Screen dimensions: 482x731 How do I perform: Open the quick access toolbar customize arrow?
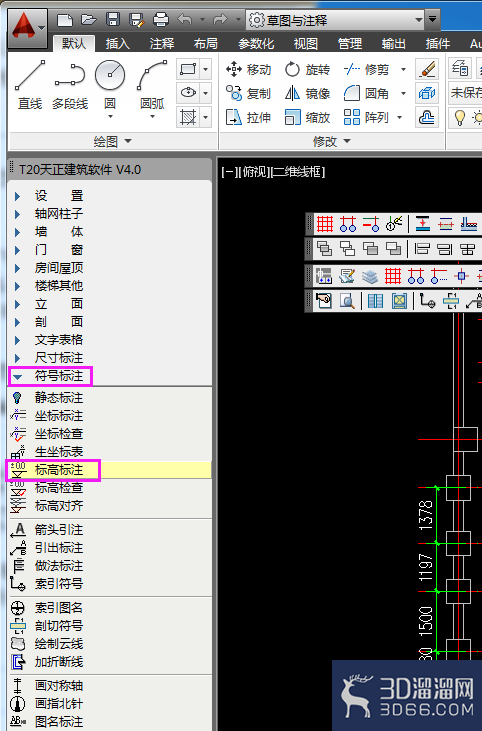click(432, 20)
